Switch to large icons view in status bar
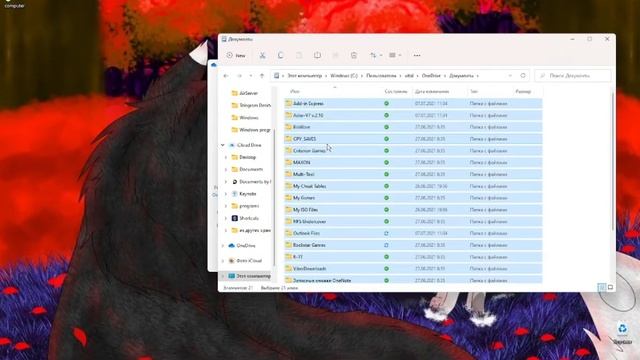The height and width of the screenshot is (360, 640). click(611, 287)
